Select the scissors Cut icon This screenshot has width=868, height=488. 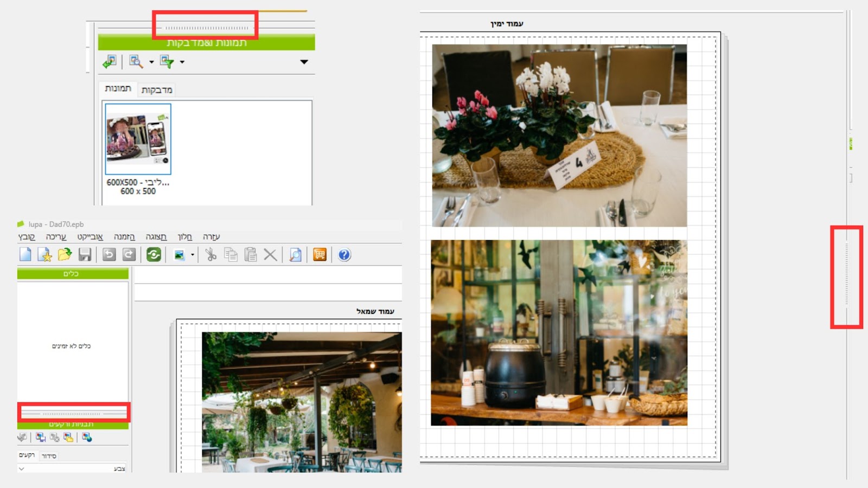pyautogui.click(x=211, y=254)
